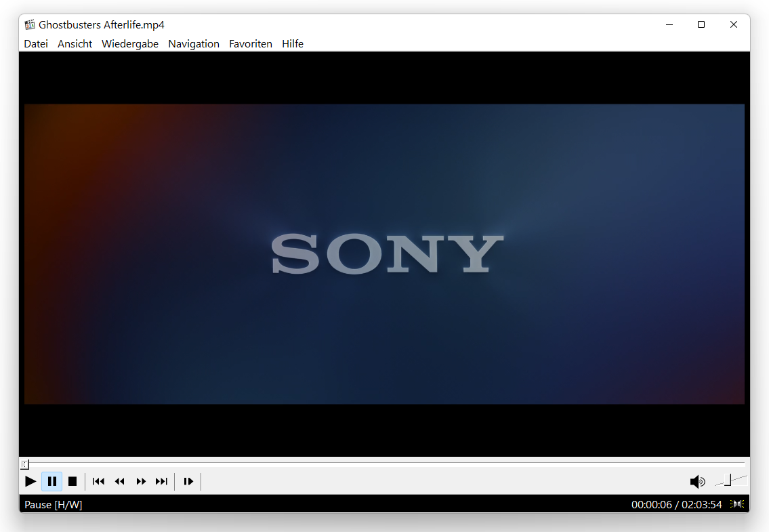
Task: Mute audio via the speaker icon
Action: tap(697, 481)
